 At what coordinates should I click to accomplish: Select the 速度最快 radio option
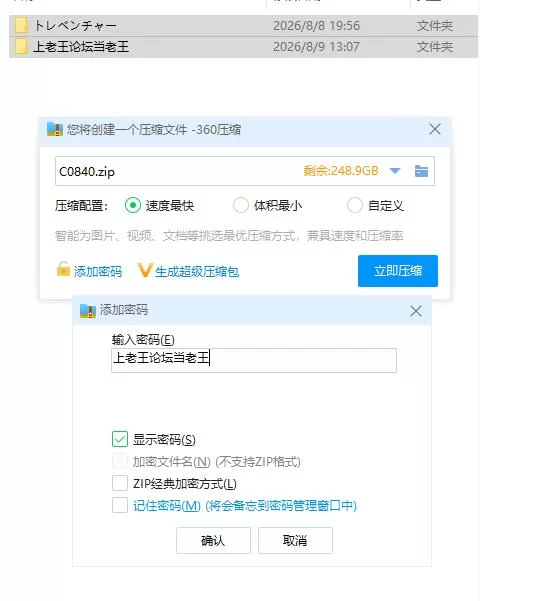(x=133, y=205)
